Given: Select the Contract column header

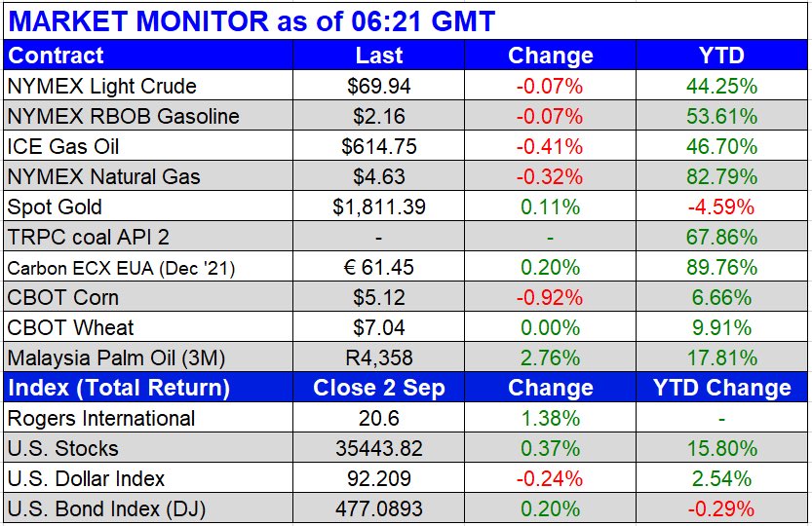Looking at the screenshot, I should tap(56, 56).
